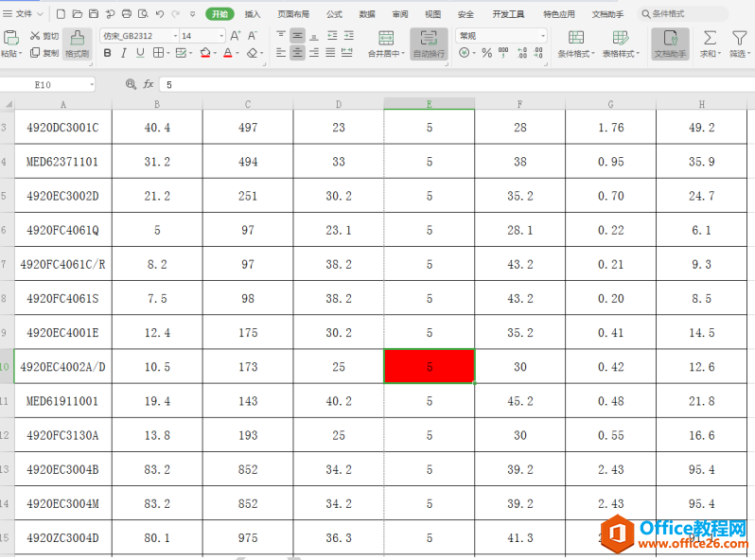Open the font size dropdown showing 14

(x=202, y=36)
